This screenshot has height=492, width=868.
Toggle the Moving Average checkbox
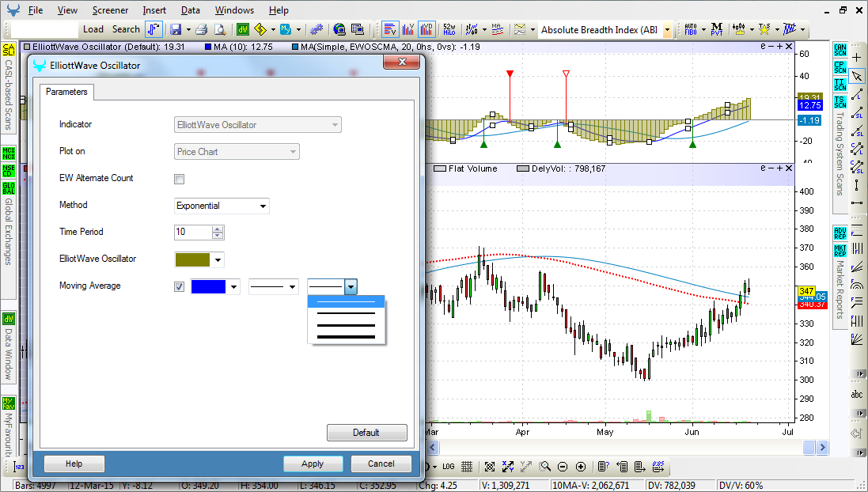click(179, 286)
